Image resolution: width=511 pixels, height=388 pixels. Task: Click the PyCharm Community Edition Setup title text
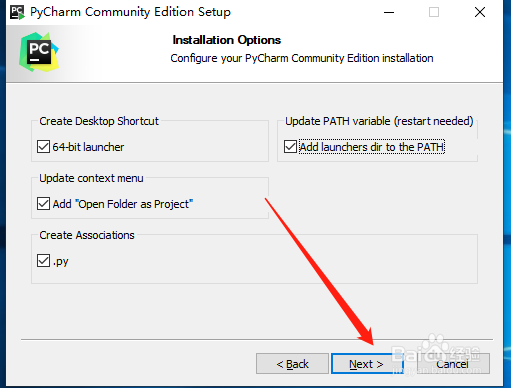[x=130, y=12]
